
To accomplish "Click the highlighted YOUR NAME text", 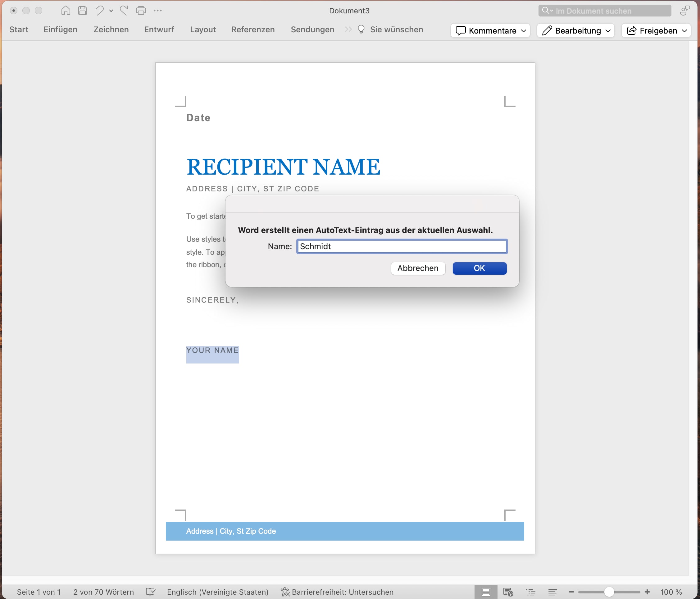I will coord(212,350).
